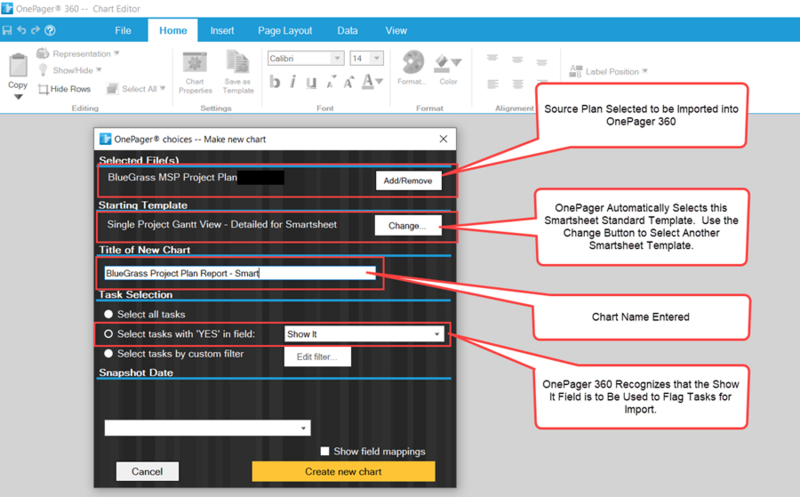Open the font color A dropdown

372,82
